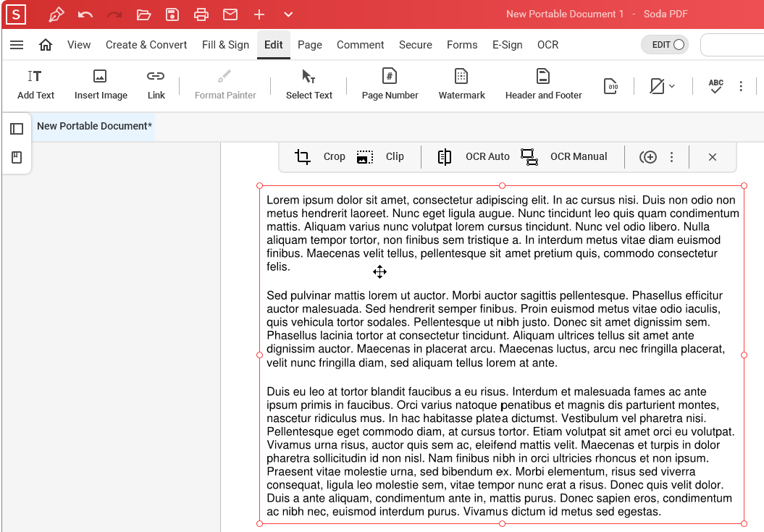Switch to the E-Sign tab

(507, 45)
